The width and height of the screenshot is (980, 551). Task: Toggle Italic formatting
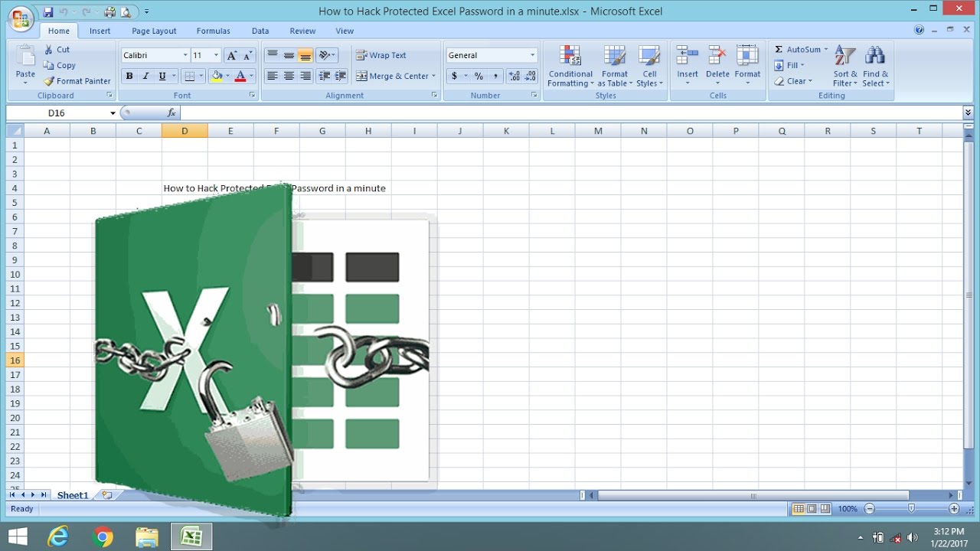tap(145, 76)
